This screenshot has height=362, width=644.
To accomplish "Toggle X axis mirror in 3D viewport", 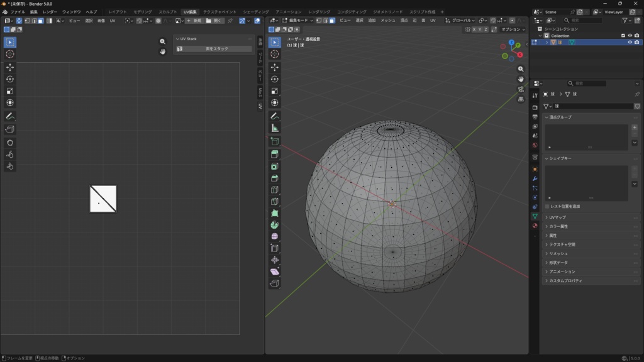I will 474,30.
